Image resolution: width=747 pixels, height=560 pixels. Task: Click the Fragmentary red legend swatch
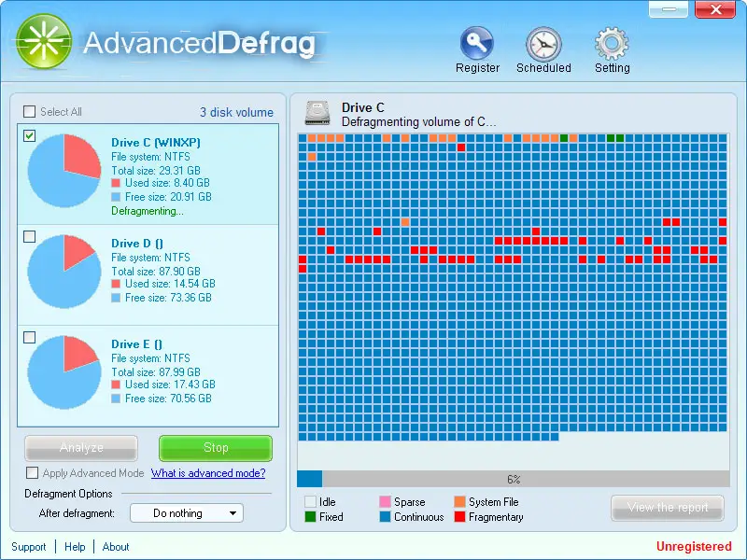(x=459, y=517)
